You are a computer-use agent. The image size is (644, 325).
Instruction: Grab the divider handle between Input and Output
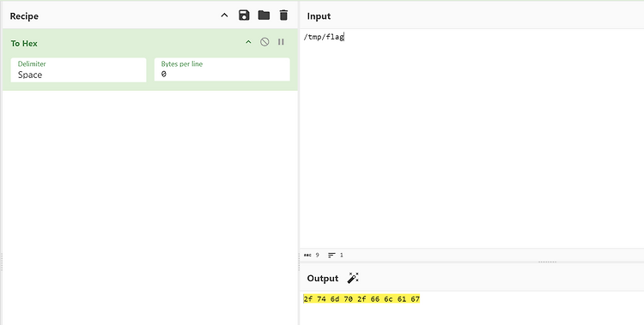tap(547, 262)
